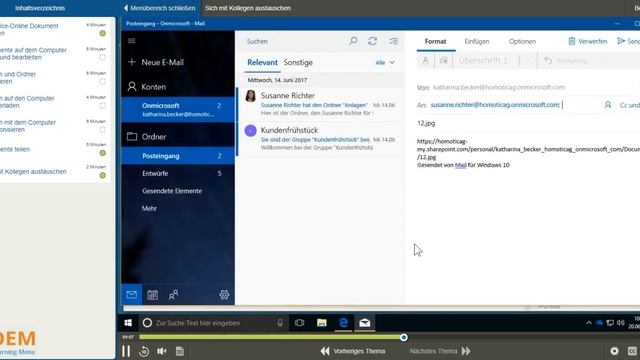
Task: Switch to the Relevant inbox tab
Action: click(262, 62)
